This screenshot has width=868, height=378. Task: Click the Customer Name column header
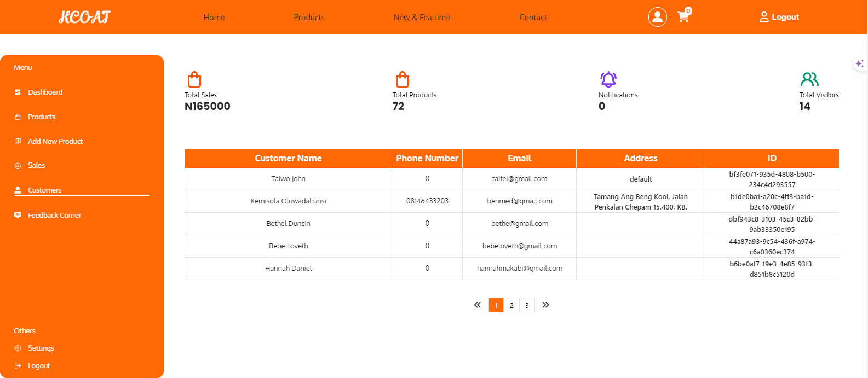click(x=288, y=158)
